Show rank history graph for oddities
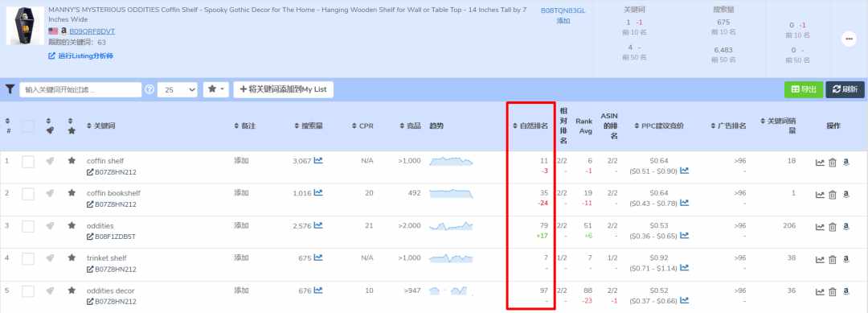Image resolution: width=868 pixels, height=313 pixels. click(820, 228)
